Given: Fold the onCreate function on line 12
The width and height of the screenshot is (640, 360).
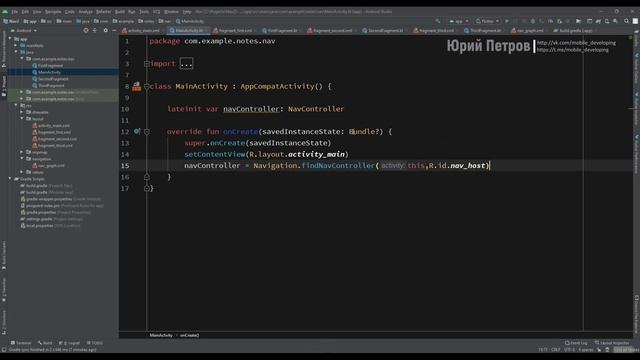Looking at the screenshot, I should 147,132.
